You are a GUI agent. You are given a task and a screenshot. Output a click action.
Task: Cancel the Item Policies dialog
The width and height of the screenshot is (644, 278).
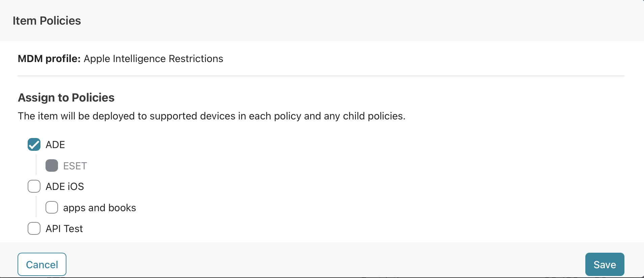pos(42,265)
